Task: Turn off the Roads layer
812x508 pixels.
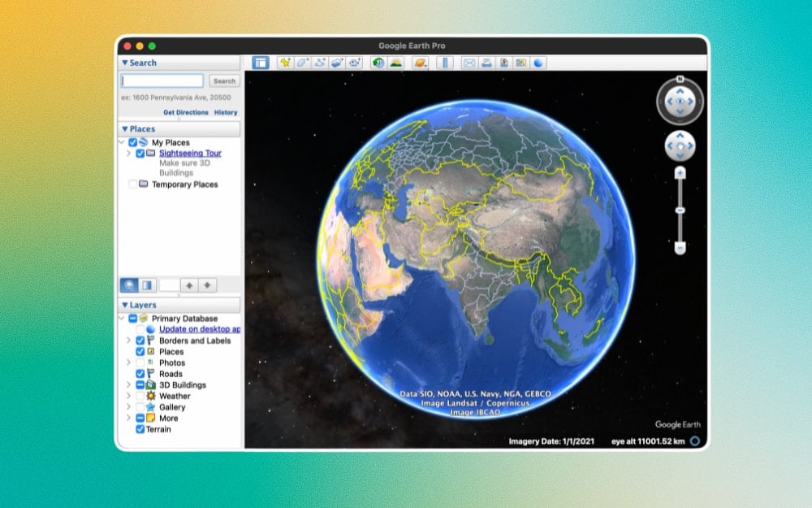Action: coord(140,374)
